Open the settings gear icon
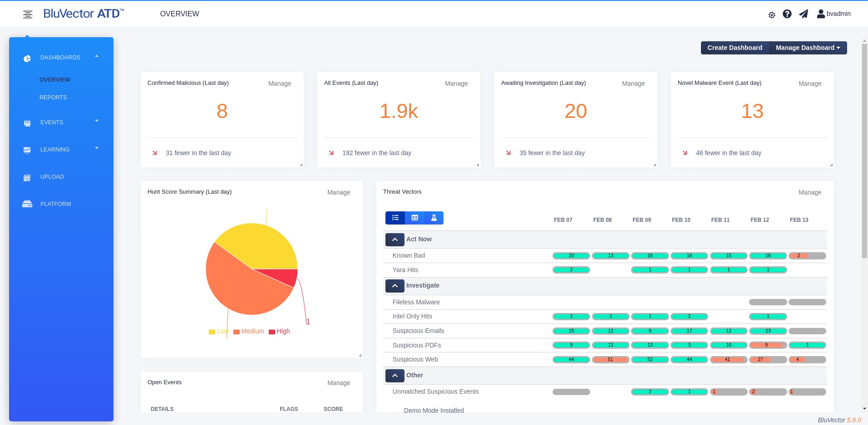 [x=772, y=15]
